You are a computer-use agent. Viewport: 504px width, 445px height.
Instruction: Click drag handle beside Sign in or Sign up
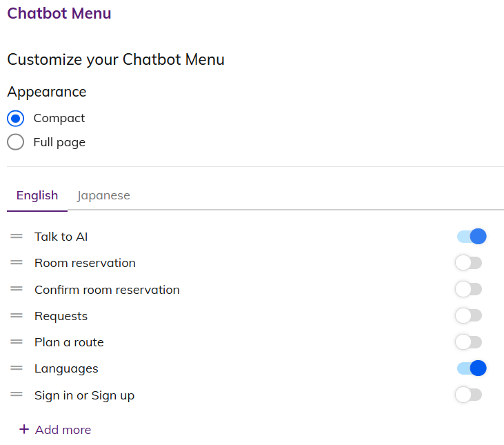click(17, 395)
